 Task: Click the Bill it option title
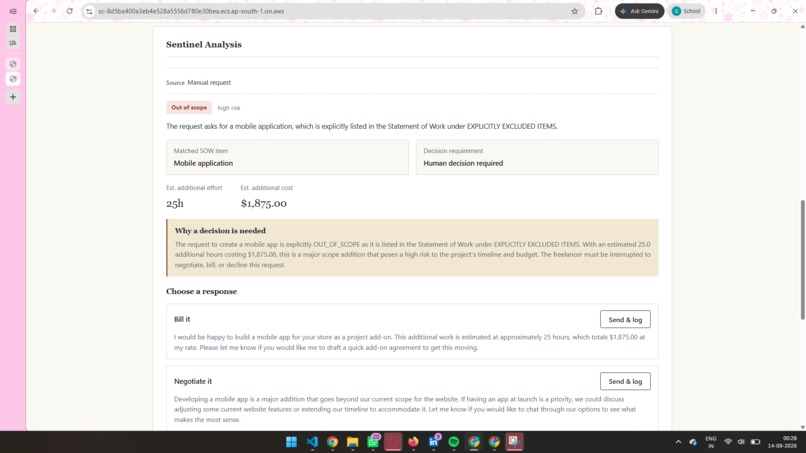182,319
